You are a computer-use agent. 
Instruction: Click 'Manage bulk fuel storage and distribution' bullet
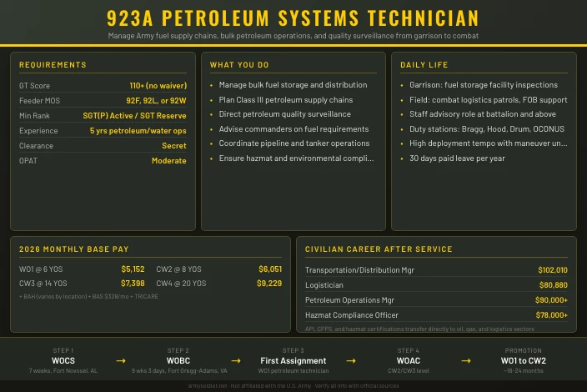pyautogui.click(x=293, y=85)
